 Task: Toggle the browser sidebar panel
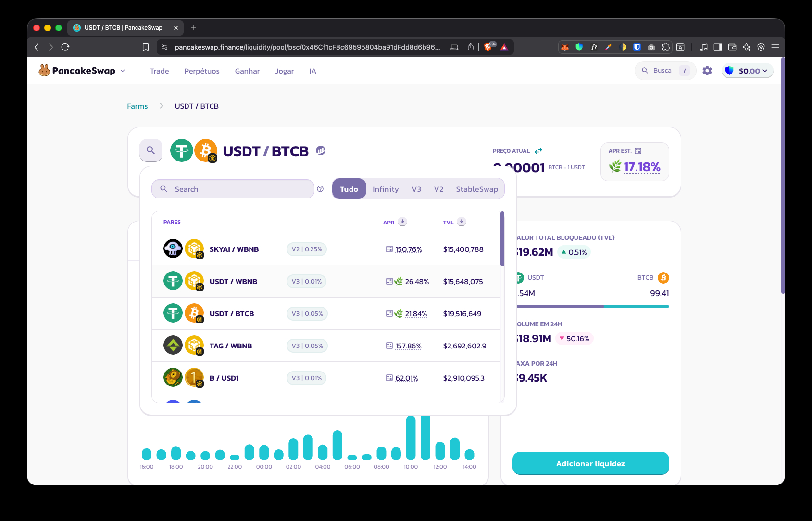tap(718, 47)
